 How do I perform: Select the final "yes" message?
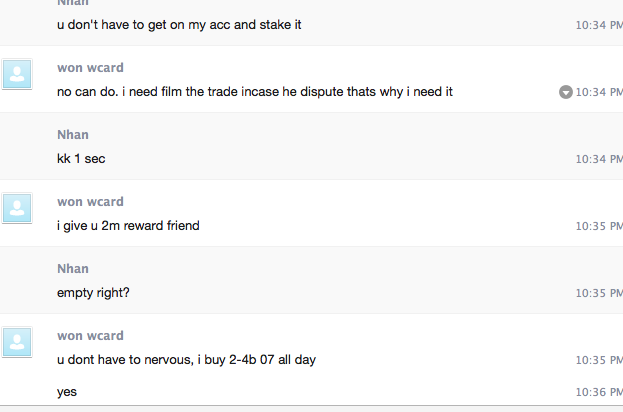pos(67,392)
